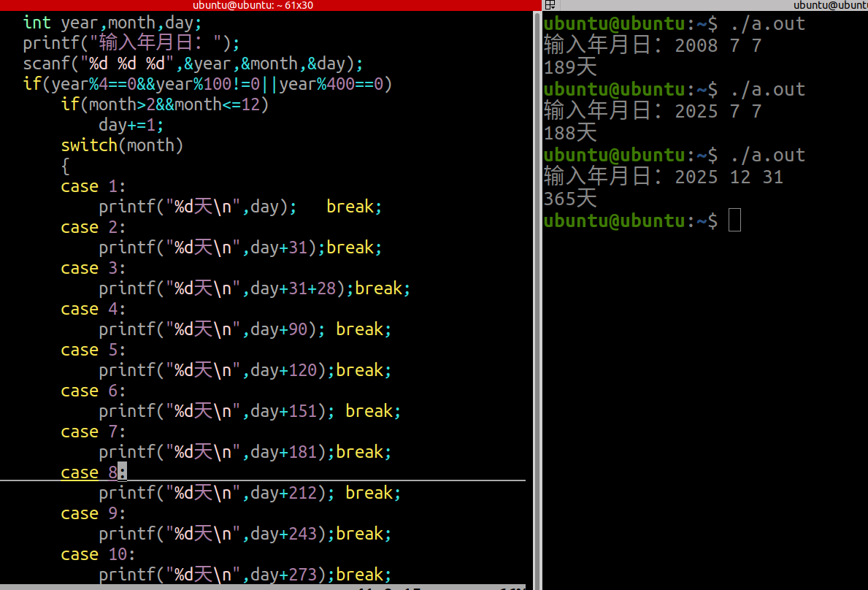Click the 'switch(month)' statement
The image size is (868, 590).
120,145
